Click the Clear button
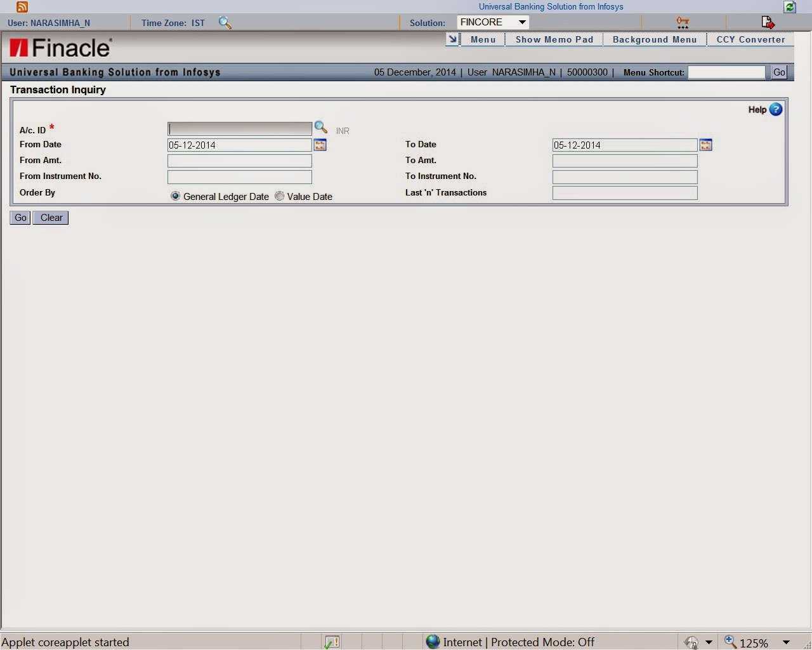The image size is (812, 650). tap(51, 218)
